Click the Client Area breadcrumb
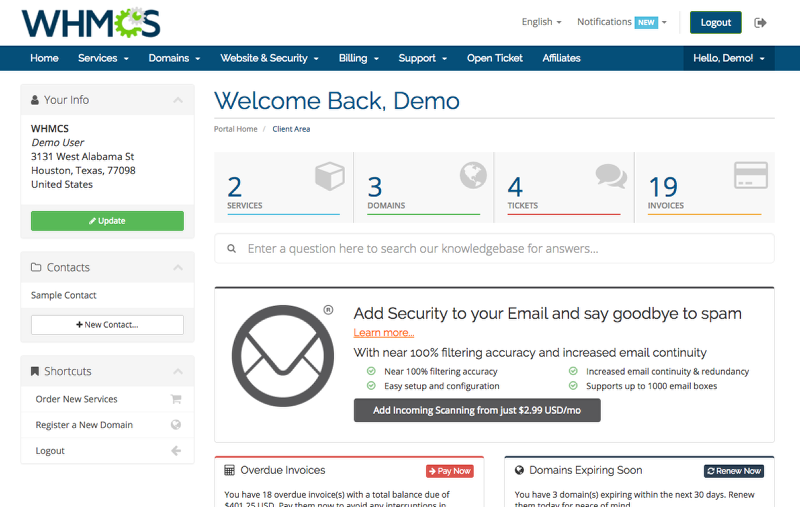The height and width of the screenshot is (507, 800). coord(291,129)
